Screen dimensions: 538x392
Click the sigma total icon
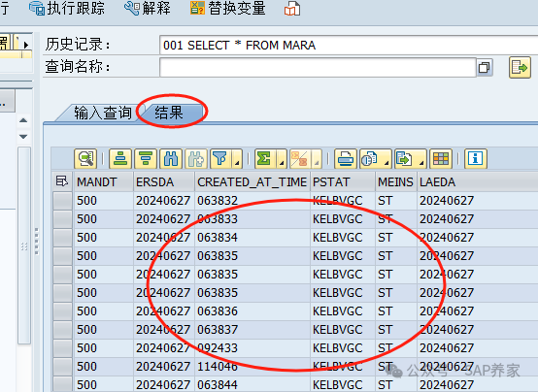pos(264,159)
